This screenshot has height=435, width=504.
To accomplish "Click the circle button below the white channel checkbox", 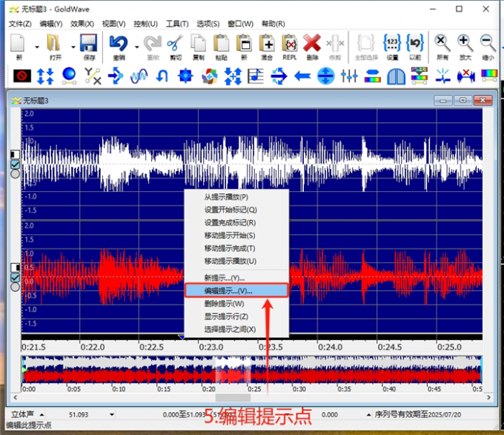I will 15,174.
